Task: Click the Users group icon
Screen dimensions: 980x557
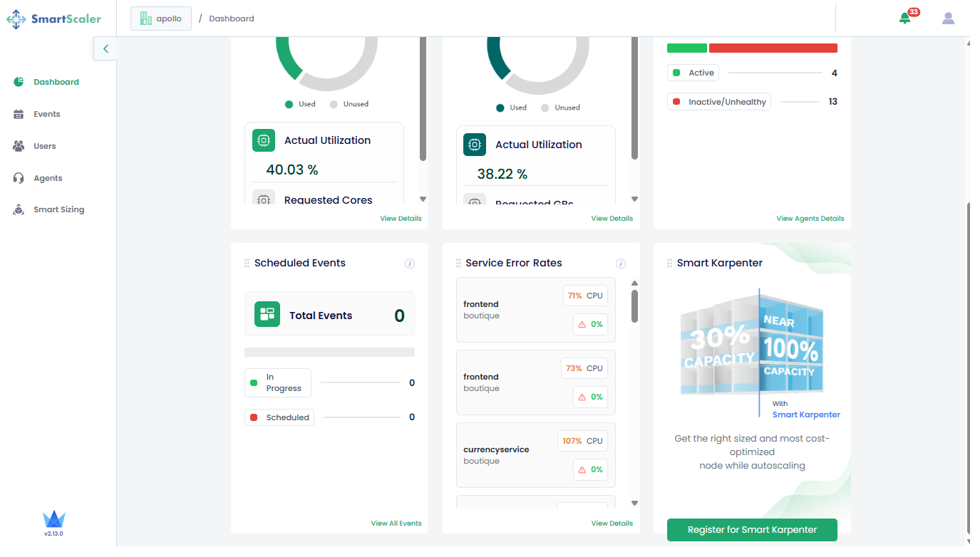Action: [19, 146]
